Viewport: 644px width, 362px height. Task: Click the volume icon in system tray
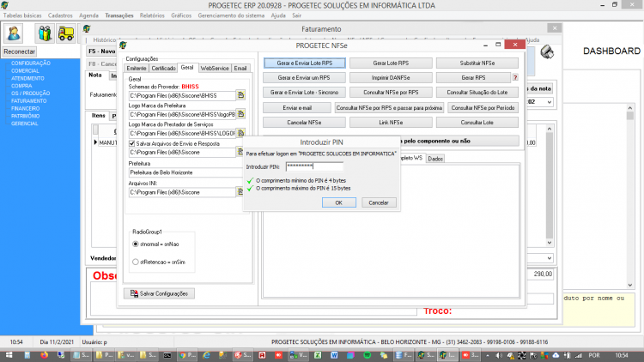point(499,355)
